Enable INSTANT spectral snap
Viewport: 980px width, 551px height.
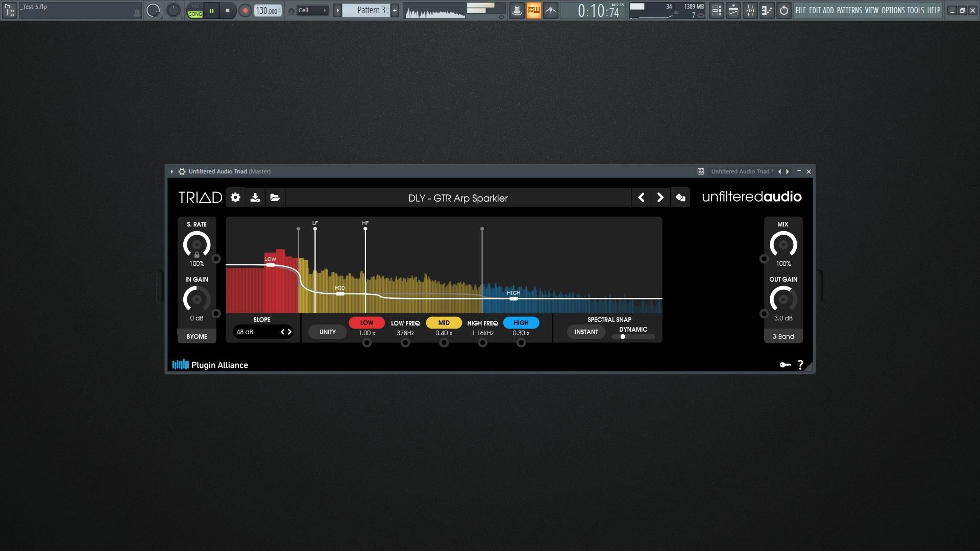click(x=586, y=332)
